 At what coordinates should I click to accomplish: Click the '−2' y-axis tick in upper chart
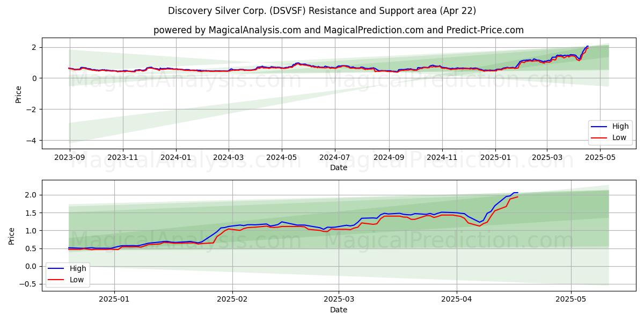point(32,109)
